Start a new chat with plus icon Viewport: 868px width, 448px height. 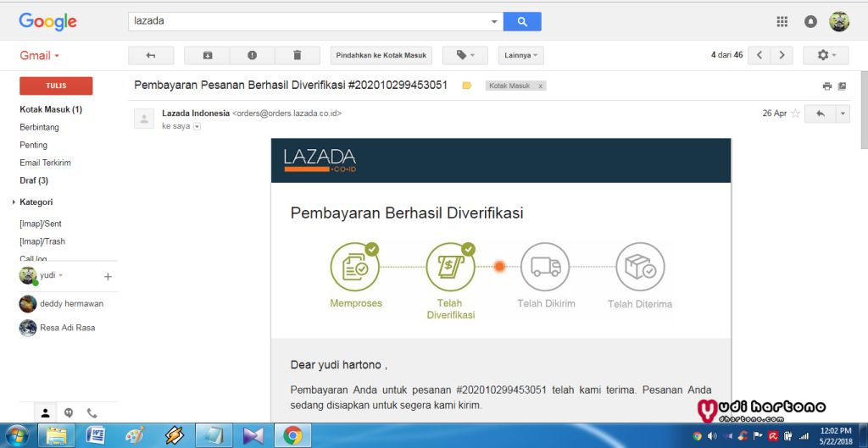tap(108, 277)
